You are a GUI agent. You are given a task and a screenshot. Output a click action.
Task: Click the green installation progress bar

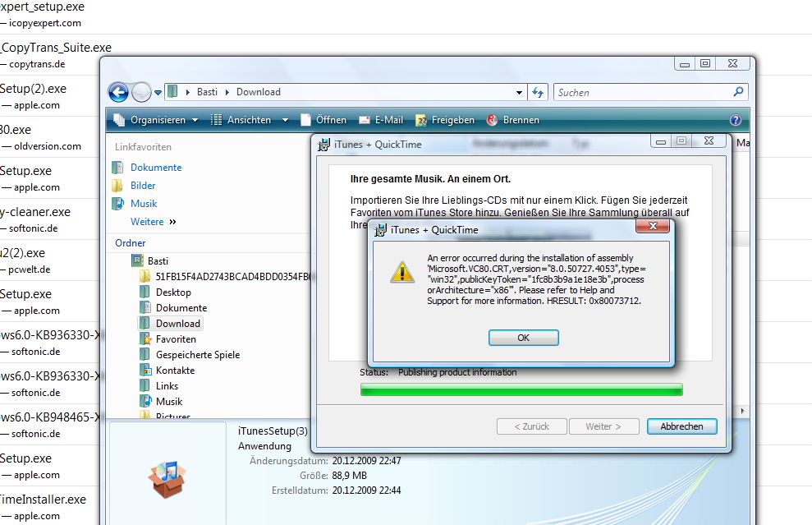(x=521, y=389)
